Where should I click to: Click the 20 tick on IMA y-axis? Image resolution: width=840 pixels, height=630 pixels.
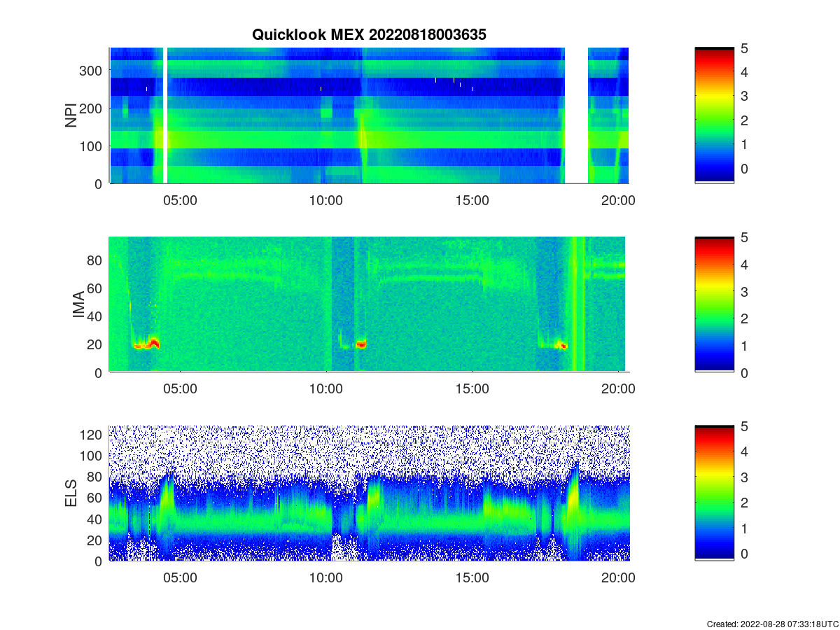point(96,344)
